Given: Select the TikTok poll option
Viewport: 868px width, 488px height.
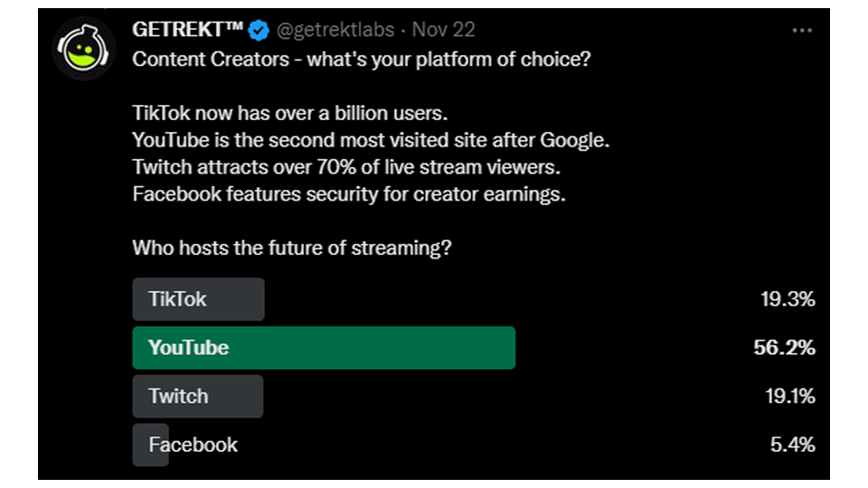Looking at the screenshot, I should tap(198, 299).
